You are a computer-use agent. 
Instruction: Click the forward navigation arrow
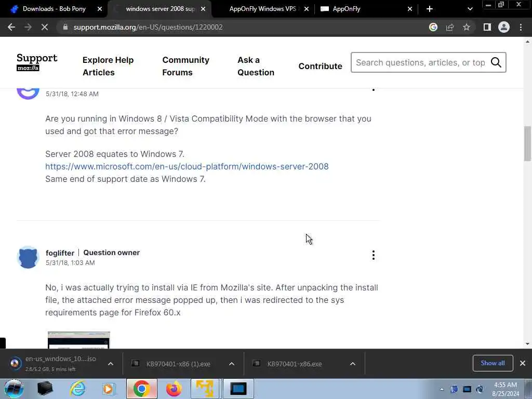click(28, 27)
